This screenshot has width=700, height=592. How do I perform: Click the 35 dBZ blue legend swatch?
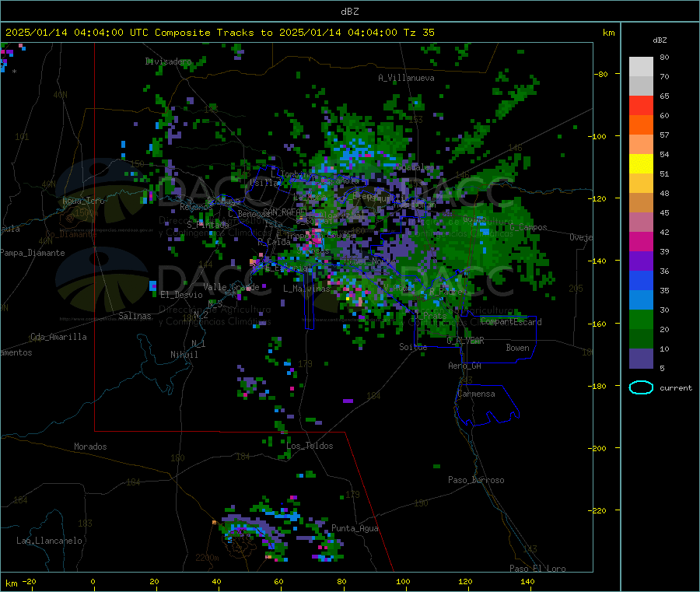click(641, 280)
